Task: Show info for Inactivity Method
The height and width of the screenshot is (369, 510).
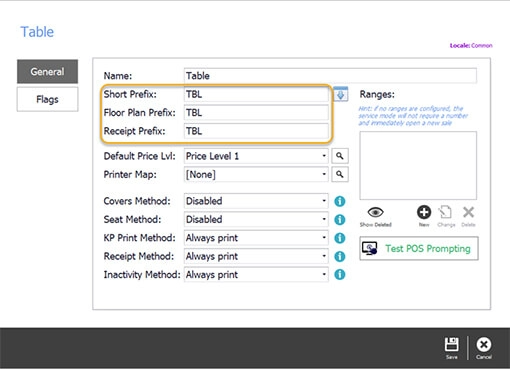Action: click(x=340, y=274)
